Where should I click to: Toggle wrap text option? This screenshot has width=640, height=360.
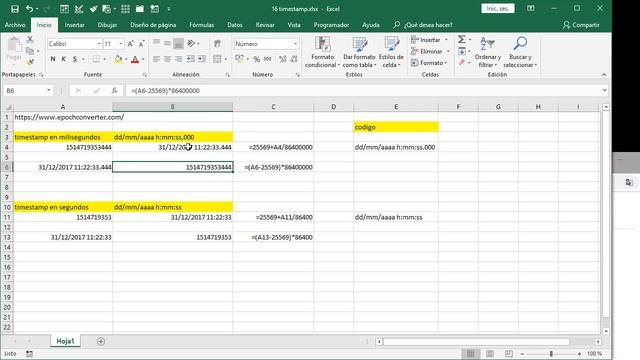[217, 44]
